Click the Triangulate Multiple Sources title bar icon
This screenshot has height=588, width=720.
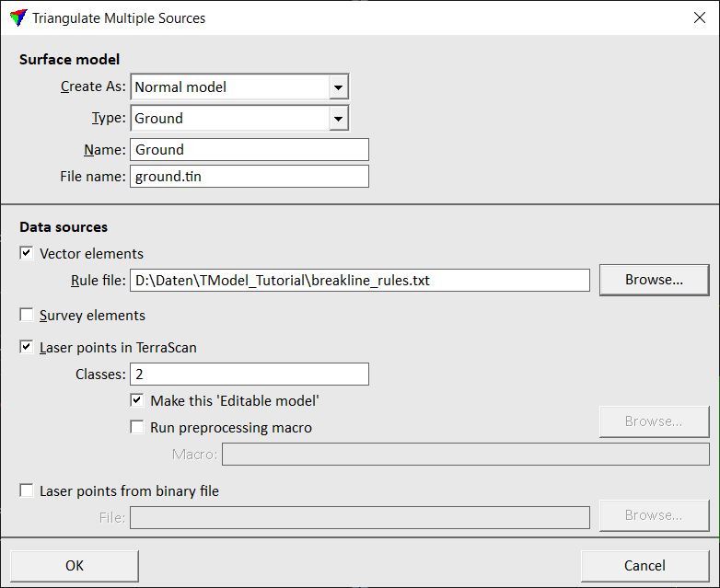coord(18,17)
